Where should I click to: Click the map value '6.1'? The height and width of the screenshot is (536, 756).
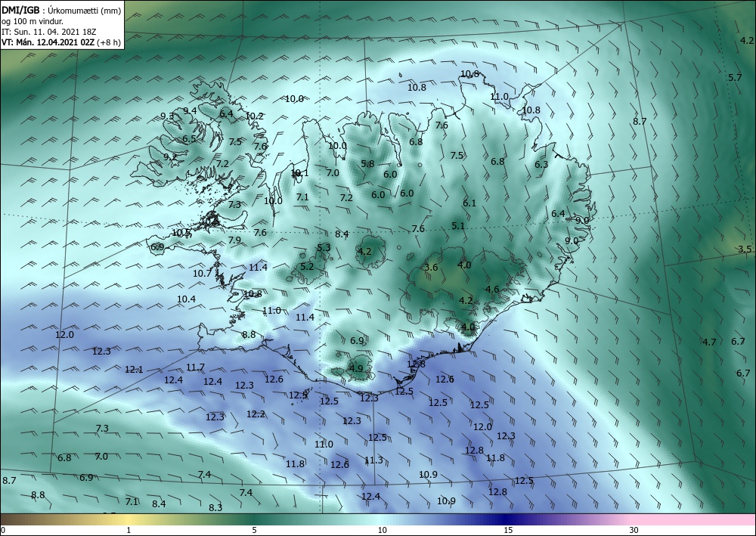tap(469, 203)
